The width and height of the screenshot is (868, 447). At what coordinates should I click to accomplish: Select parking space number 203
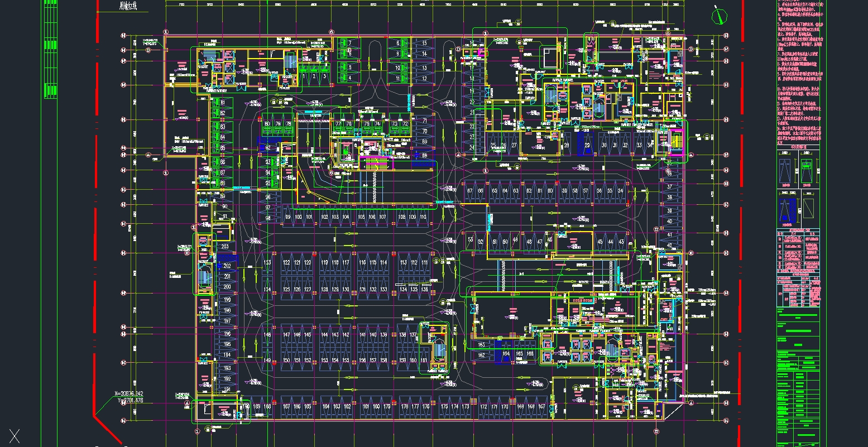tap(225, 247)
